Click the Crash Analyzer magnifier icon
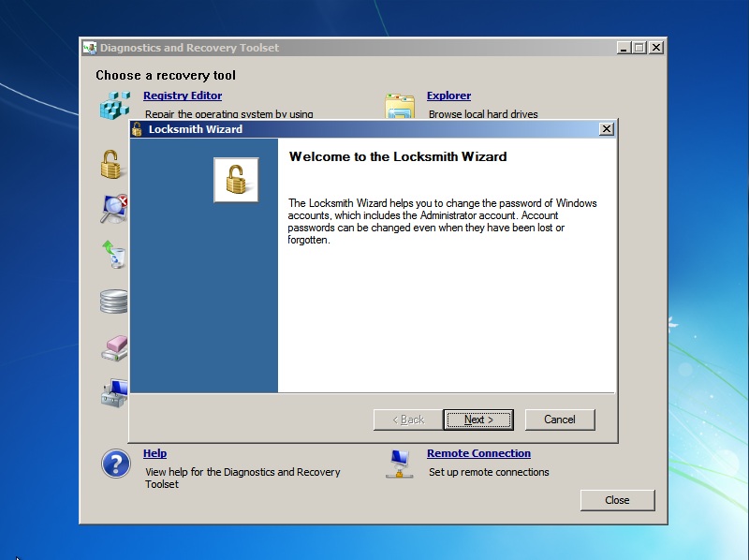The height and width of the screenshot is (560, 749). [114, 209]
